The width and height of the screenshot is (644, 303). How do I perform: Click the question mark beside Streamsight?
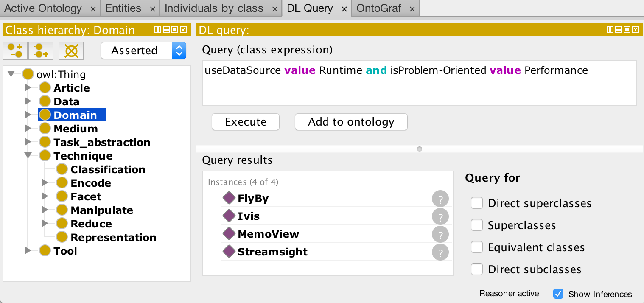pos(440,252)
